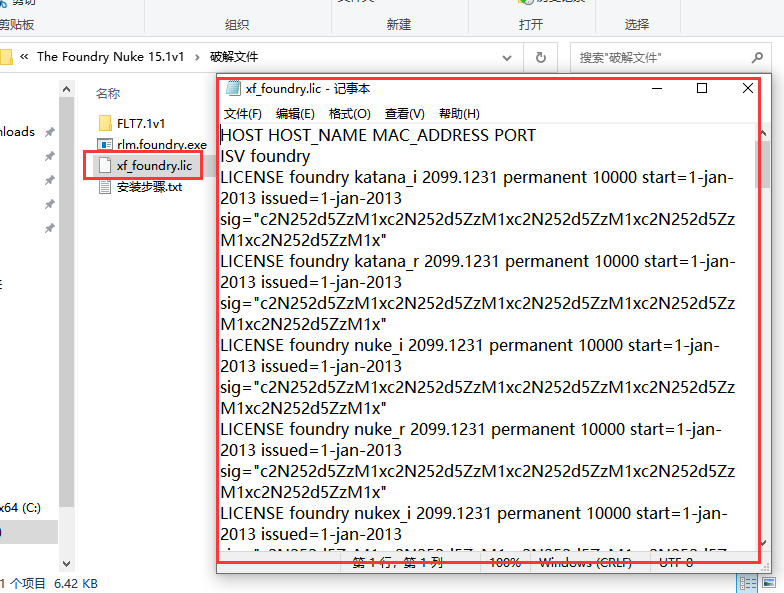Click the FLT7.1v1 folder name

point(141,124)
